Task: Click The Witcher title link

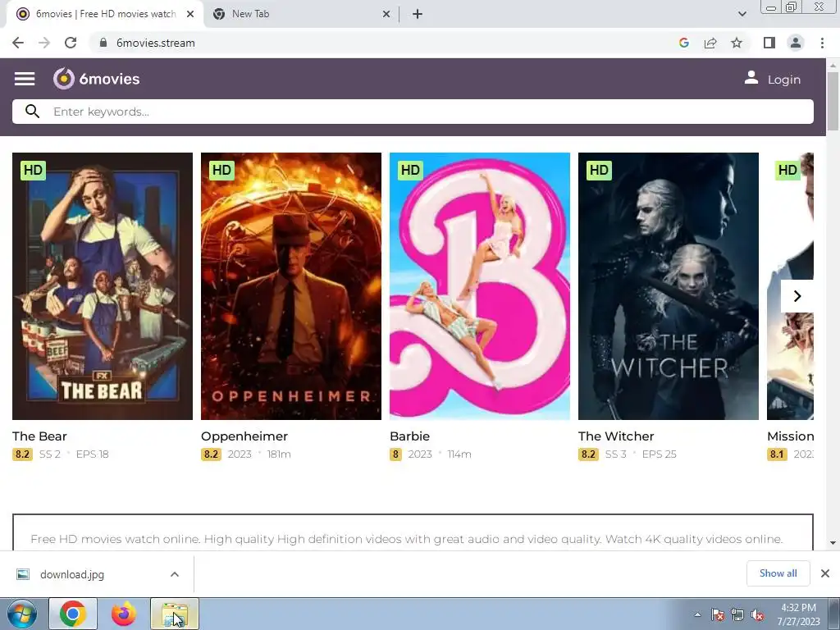Action: pos(616,436)
